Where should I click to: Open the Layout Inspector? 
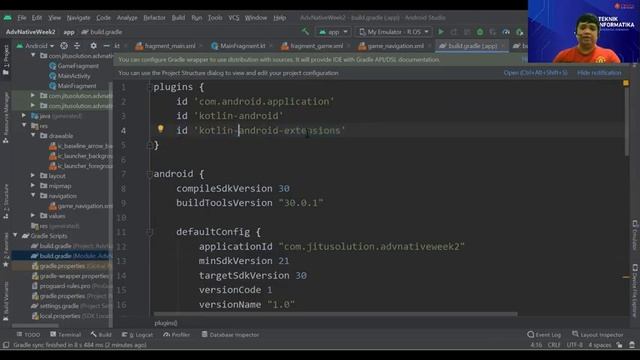(x=598, y=335)
